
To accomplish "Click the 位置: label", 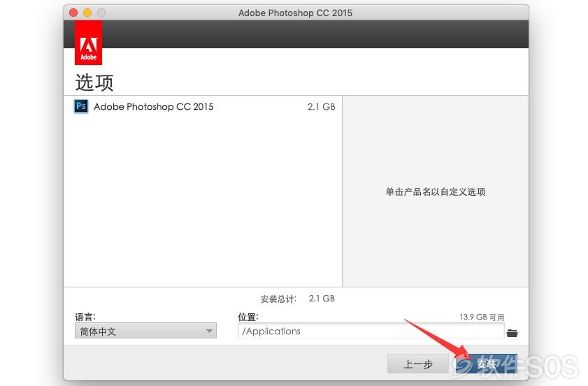I will coord(248,317).
